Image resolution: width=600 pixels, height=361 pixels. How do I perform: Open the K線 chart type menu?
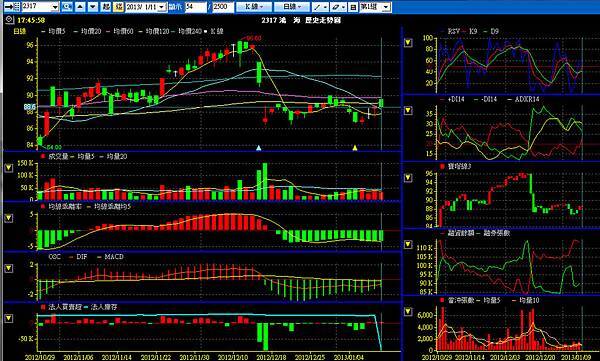click(x=254, y=7)
